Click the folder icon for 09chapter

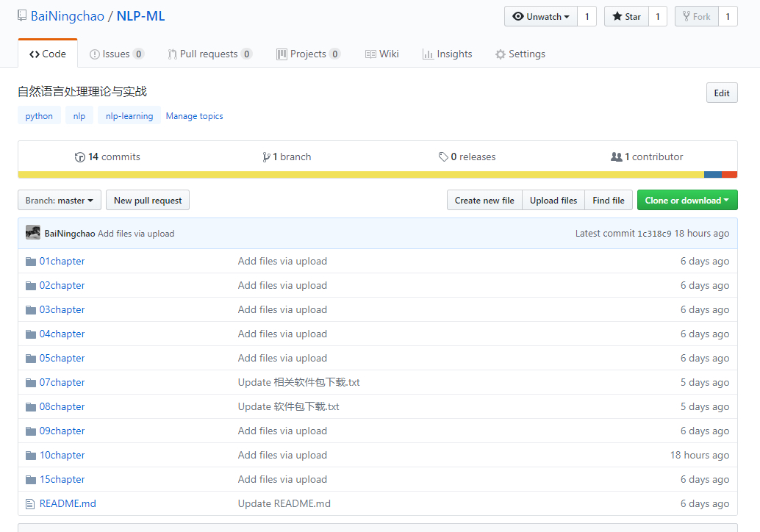tap(31, 431)
